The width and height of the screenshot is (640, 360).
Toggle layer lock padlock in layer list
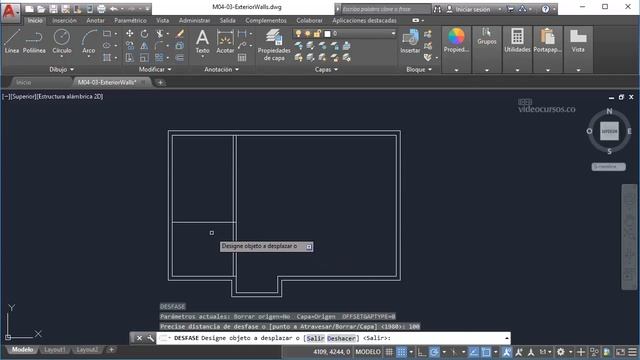pyautogui.click(x=317, y=33)
